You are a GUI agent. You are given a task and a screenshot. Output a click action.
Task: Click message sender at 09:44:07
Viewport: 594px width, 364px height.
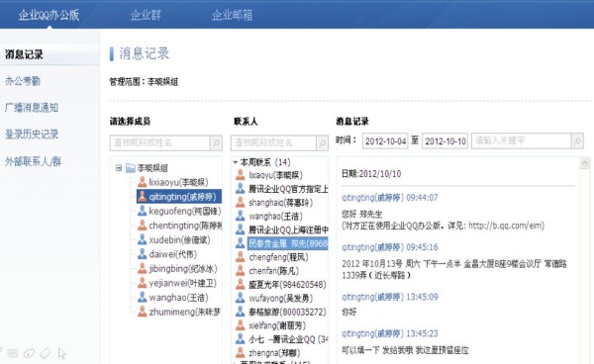click(x=374, y=197)
